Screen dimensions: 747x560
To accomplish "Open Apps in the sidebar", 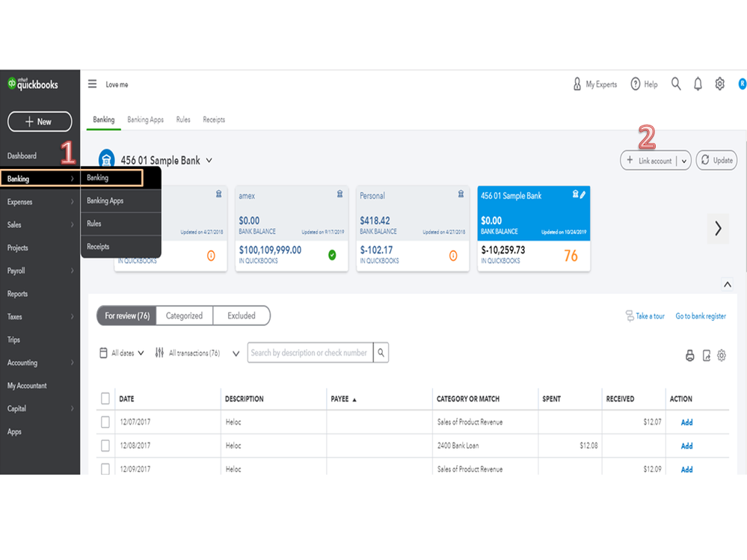I will 13,431.
